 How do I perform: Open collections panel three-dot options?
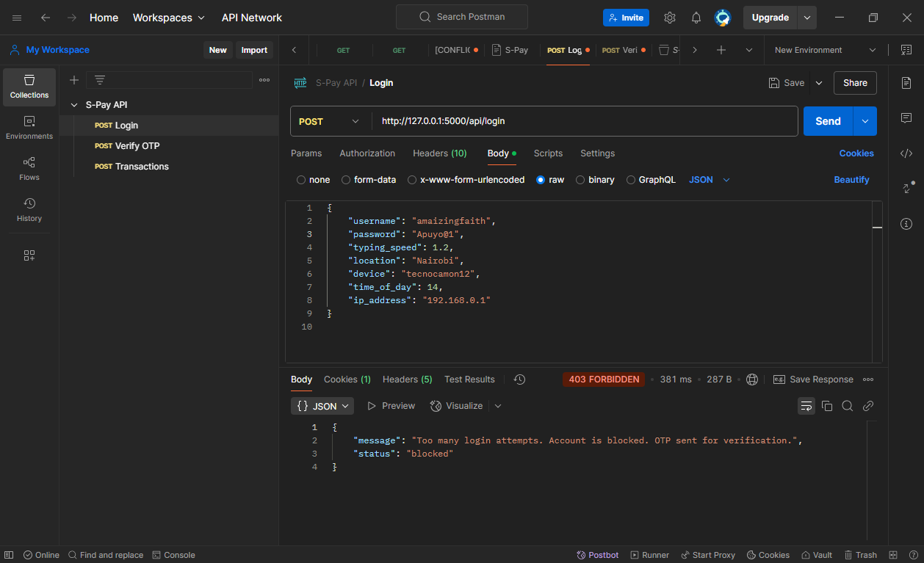(264, 80)
